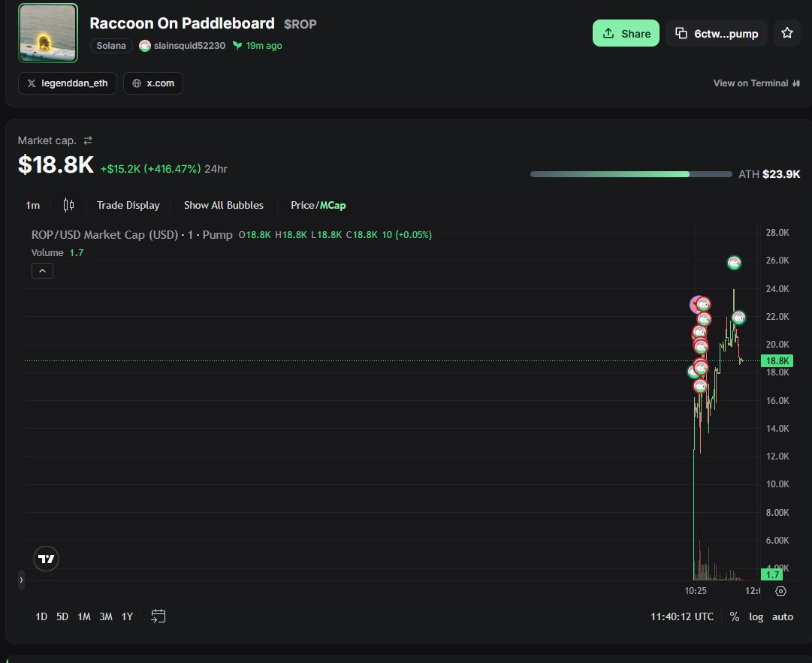
Task: Open the Raccoon On Paddleboard token image
Action: pyautogui.click(x=48, y=33)
